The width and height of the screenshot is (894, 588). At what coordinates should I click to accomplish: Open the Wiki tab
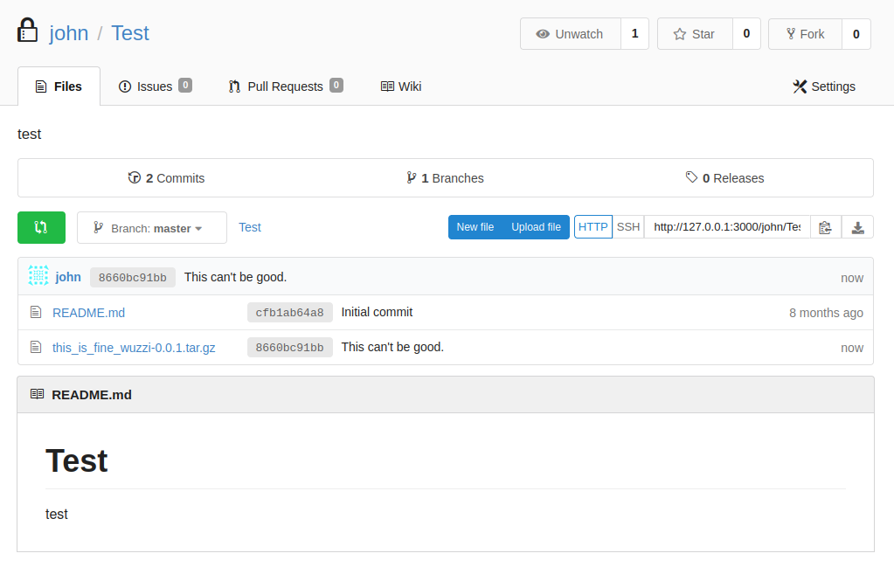click(x=401, y=86)
